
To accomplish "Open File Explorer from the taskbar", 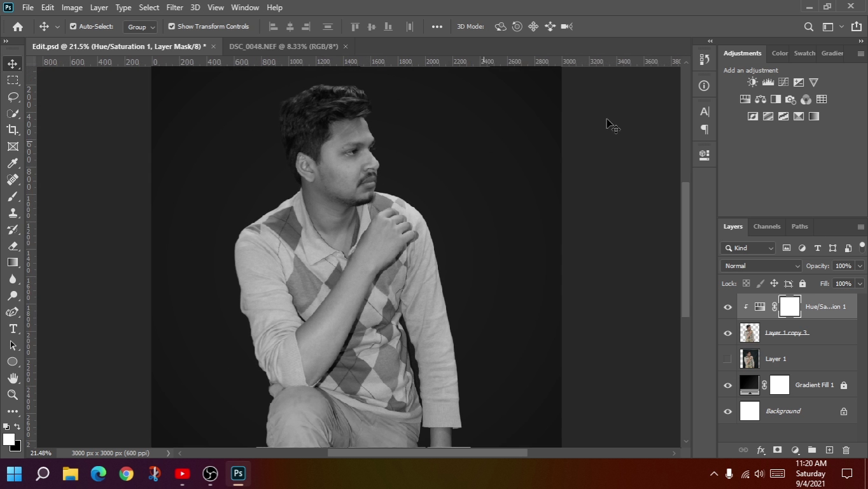I will [71, 474].
